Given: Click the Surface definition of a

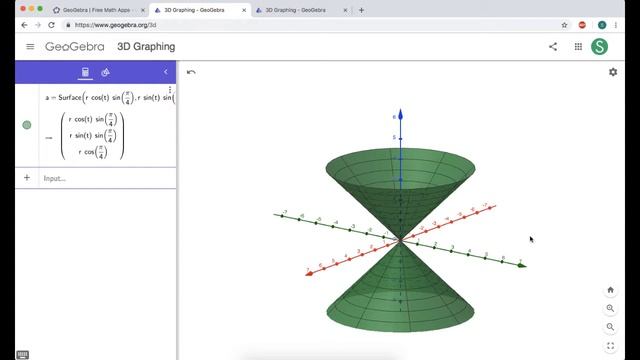Looking at the screenshot, I should [110, 98].
